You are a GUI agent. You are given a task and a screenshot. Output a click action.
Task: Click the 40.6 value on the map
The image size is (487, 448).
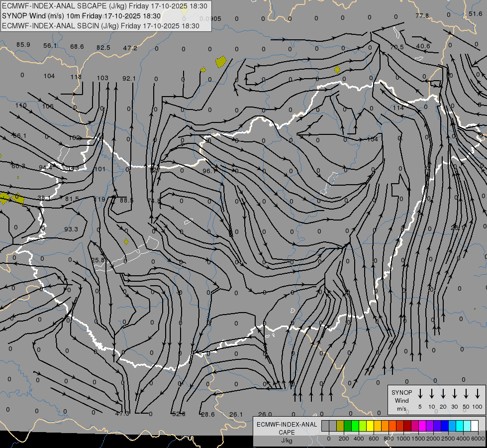click(x=423, y=46)
